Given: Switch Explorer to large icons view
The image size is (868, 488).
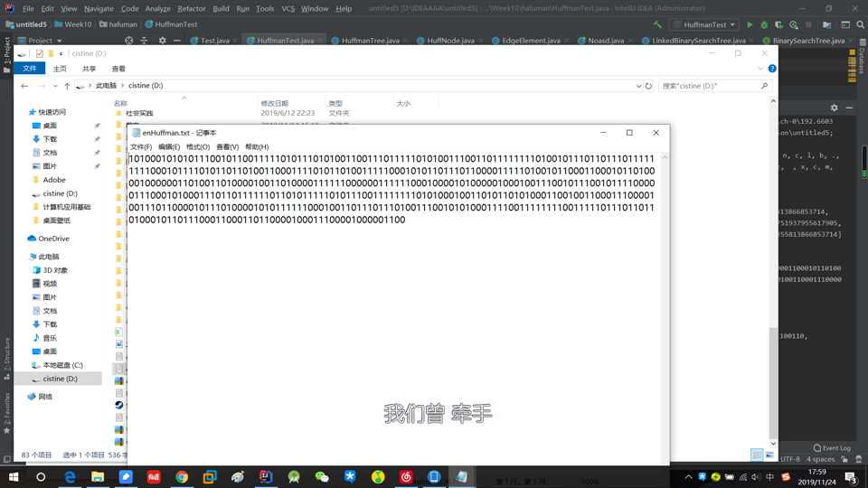Looking at the screenshot, I should pyautogui.click(x=769, y=455).
